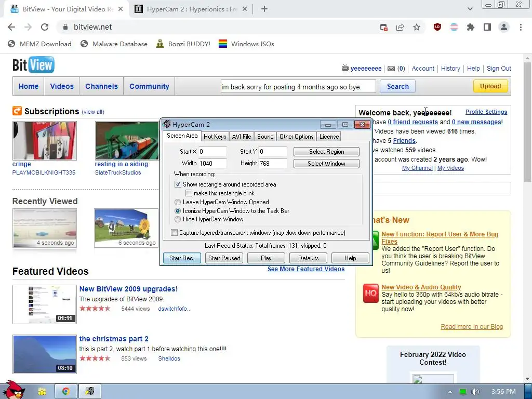
Task: Switch to Chrome in the taskbar
Action: (65, 391)
